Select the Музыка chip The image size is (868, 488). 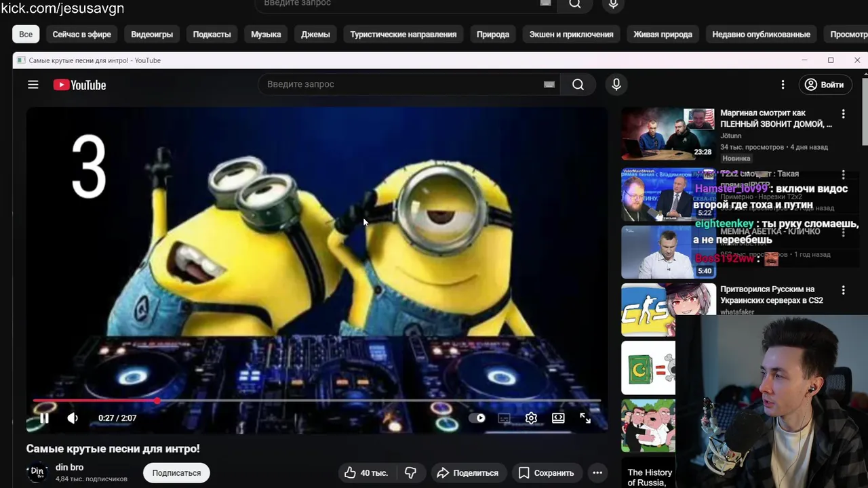pyautogui.click(x=266, y=34)
